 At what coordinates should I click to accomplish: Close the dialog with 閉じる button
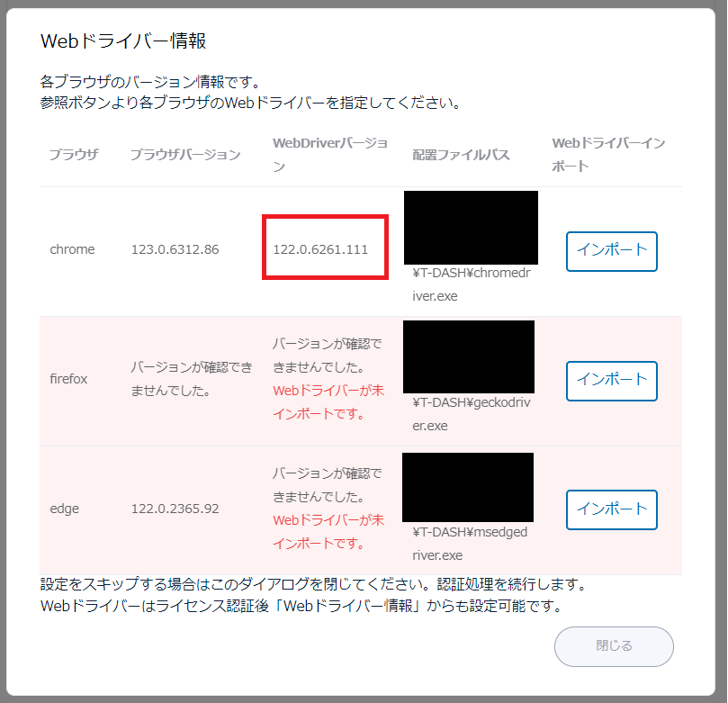(x=614, y=646)
